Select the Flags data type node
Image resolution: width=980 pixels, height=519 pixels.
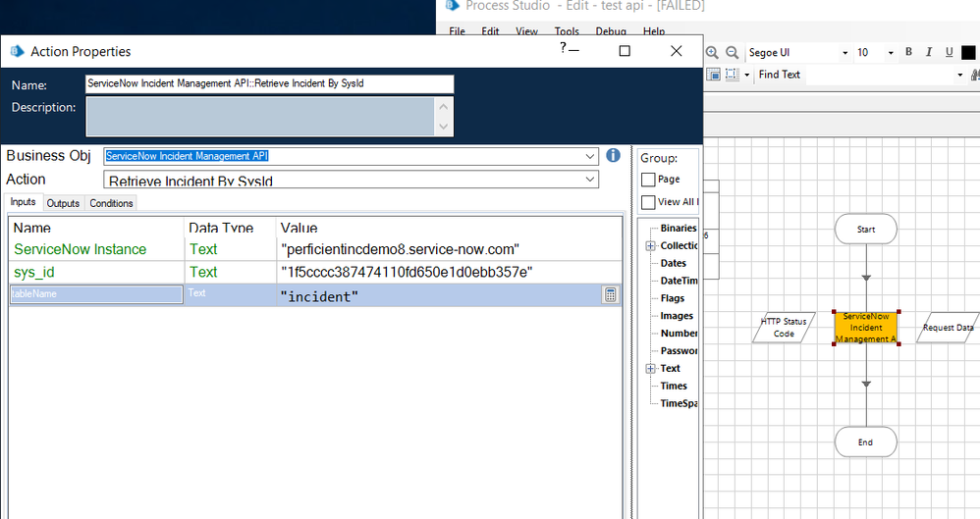pos(673,298)
